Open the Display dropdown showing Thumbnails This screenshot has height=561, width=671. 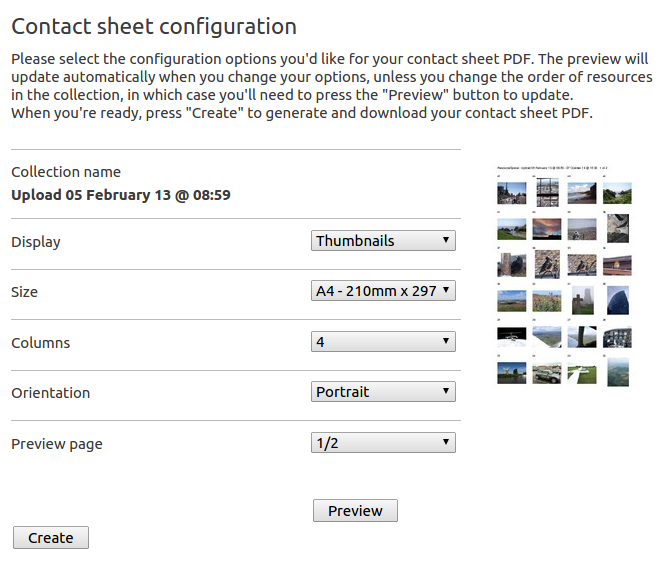[383, 240]
